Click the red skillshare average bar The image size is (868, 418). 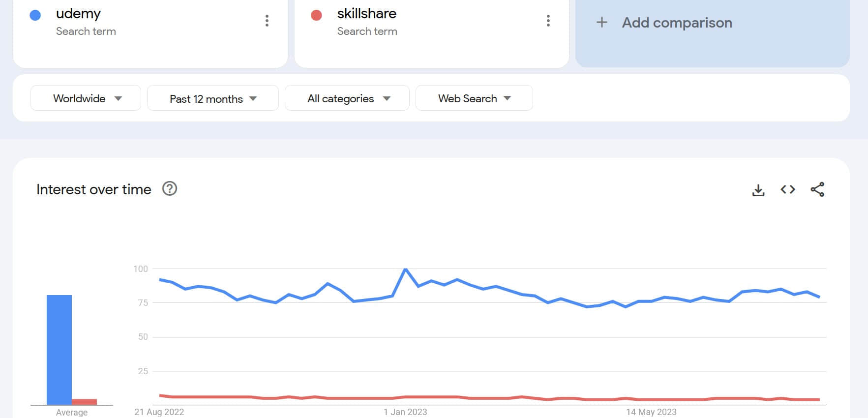(84, 402)
